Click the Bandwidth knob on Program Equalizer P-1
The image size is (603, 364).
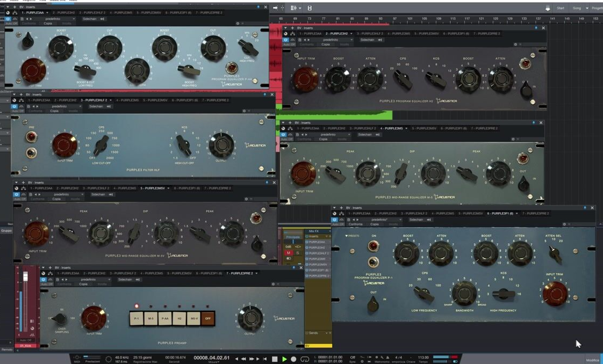click(x=464, y=294)
